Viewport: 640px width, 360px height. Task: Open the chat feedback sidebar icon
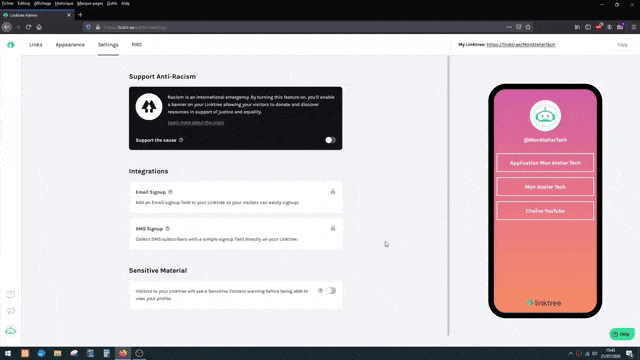coord(11,294)
